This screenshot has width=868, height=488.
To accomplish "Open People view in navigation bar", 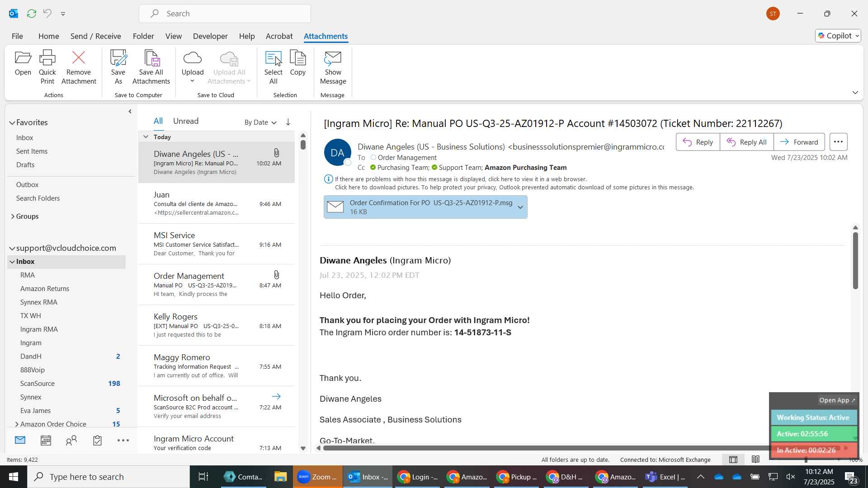I will (71, 440).
